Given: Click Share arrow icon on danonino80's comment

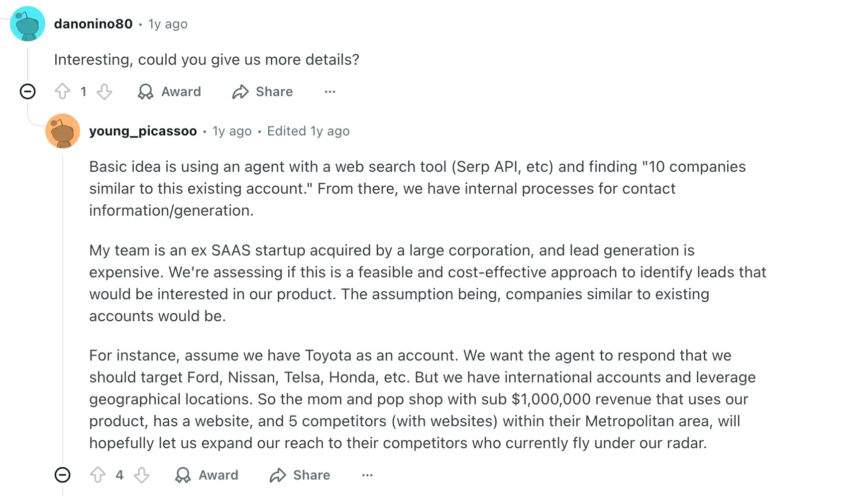Looking at the screenshot, I should click(240, 92).
